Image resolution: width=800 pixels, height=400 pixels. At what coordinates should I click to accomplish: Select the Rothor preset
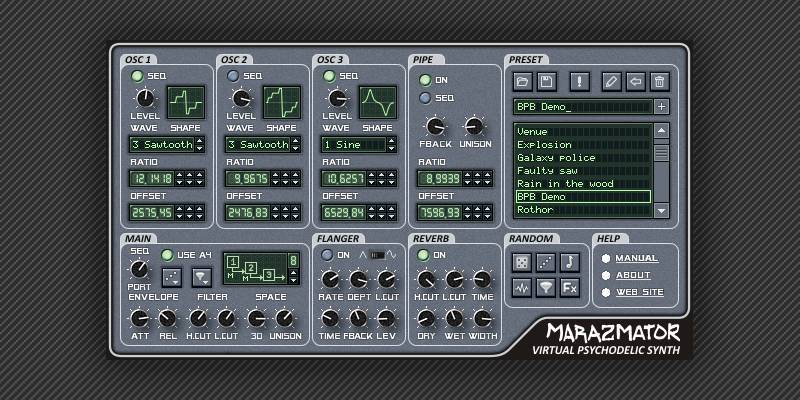(x=582, y=210)
